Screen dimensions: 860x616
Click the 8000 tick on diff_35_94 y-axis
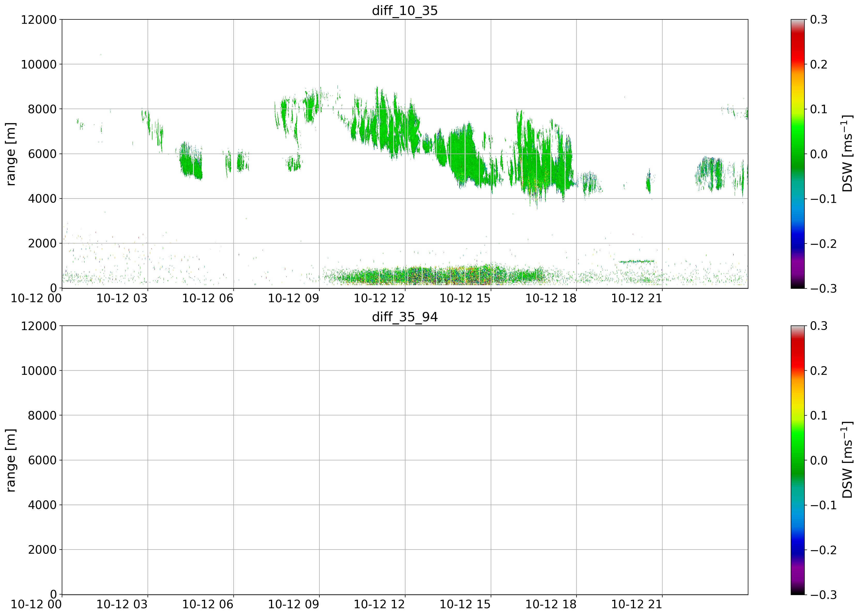42,416
